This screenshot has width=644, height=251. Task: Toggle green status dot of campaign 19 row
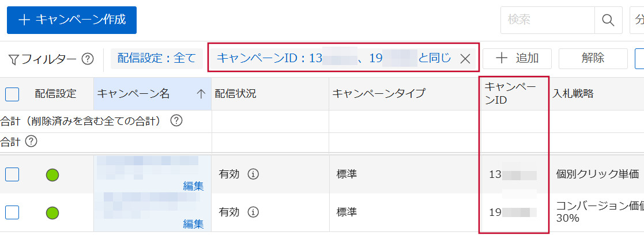(x=52, y=212)
